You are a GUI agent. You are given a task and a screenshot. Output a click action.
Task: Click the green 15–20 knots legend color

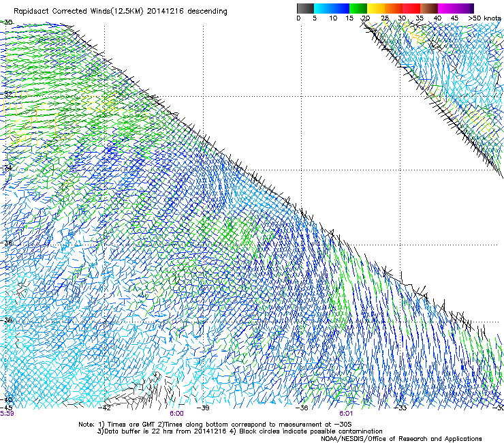click(x=358, y=8)
